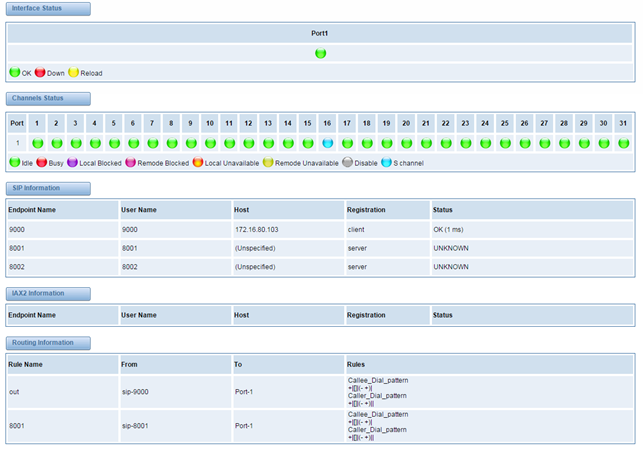Click channel 26 idle status light
This screenshot has height=449, width=643.
click(525, 143)
